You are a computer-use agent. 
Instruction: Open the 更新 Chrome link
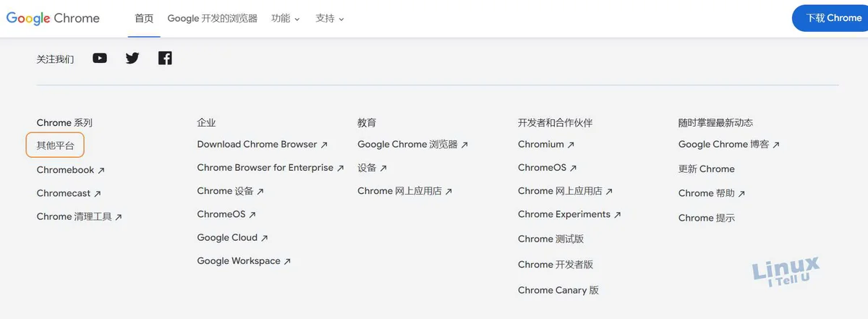707,169
